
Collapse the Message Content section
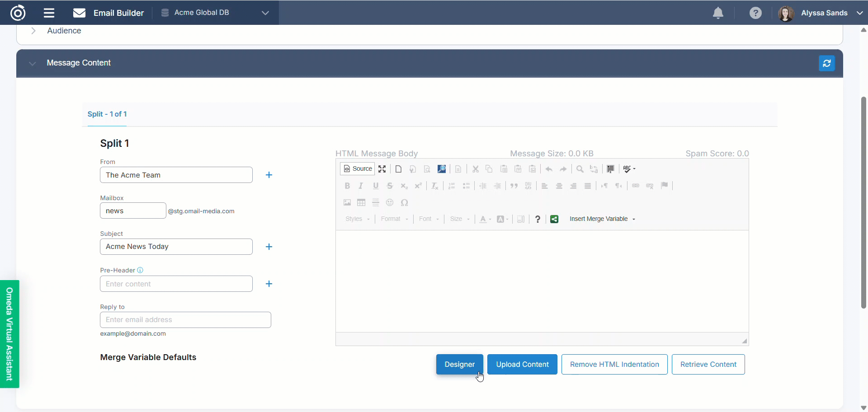(x=33, y=63)
